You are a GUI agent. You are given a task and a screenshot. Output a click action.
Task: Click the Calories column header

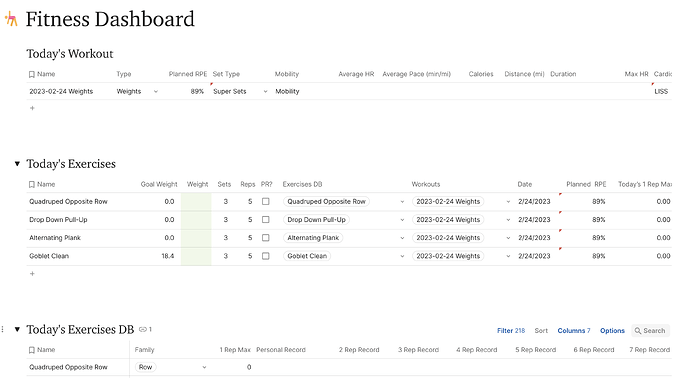pyautogui.click(x=481, y=74)
